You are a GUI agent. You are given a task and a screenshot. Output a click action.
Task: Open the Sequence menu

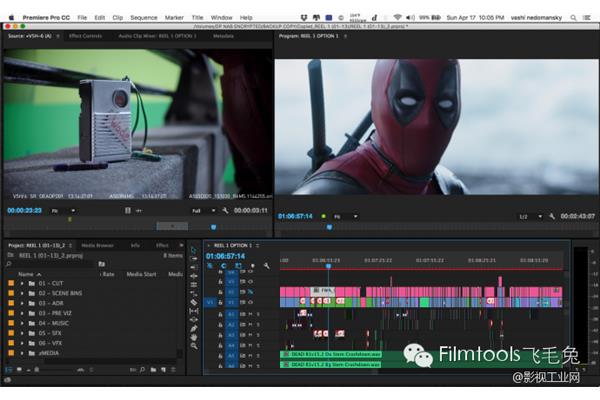point(143,18)
